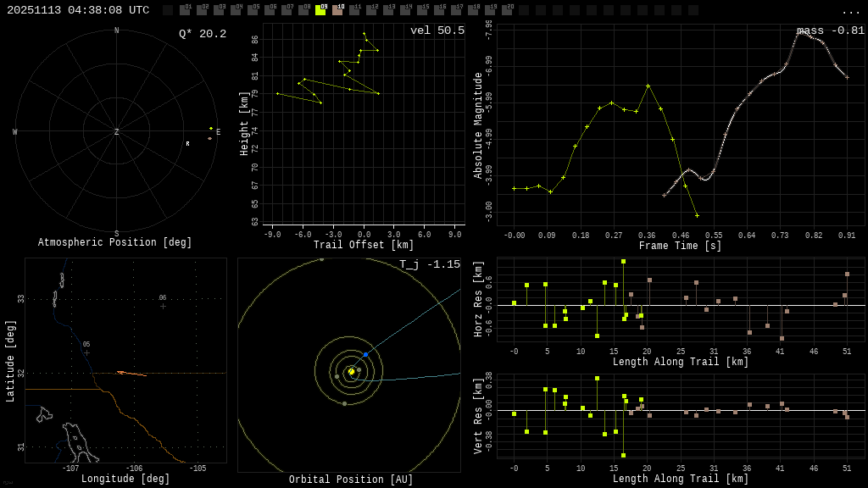This screenshot has height=488, width=868.
Task: Toggle the tan station 10 box
Action: point(337,10)
